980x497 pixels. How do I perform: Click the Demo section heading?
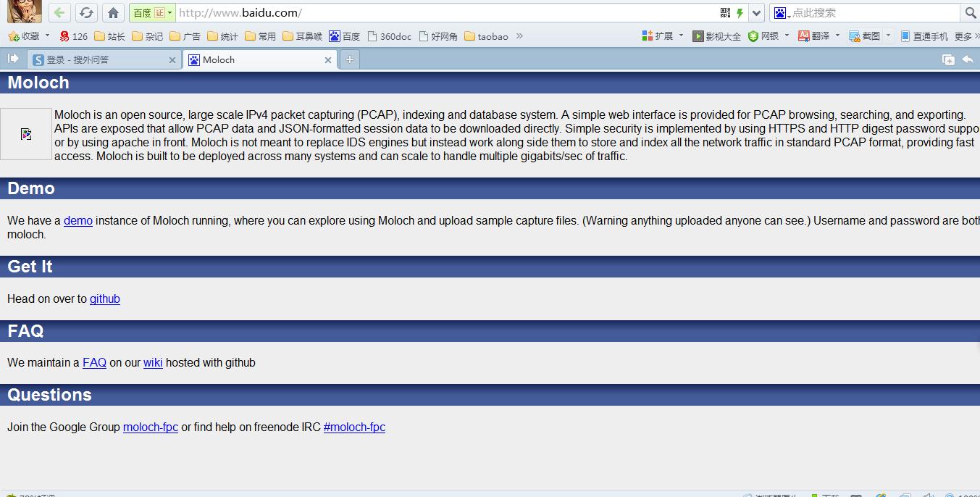(31, 188)
